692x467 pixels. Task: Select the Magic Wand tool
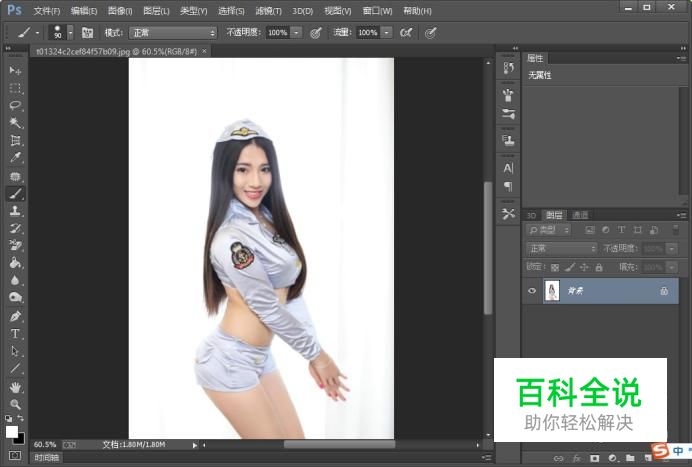[x=15, y=123]
